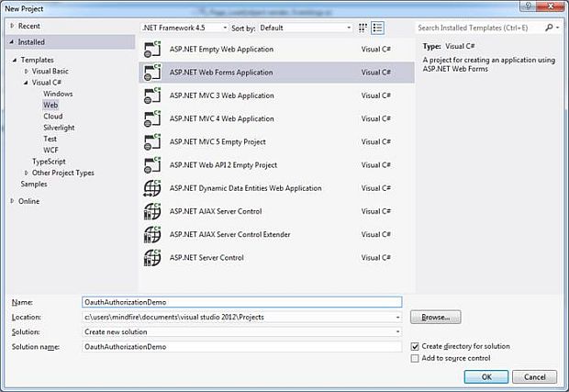Open the help question mark button
The image size is (569, 392).
pyautogui.click(x=529, y=6)
